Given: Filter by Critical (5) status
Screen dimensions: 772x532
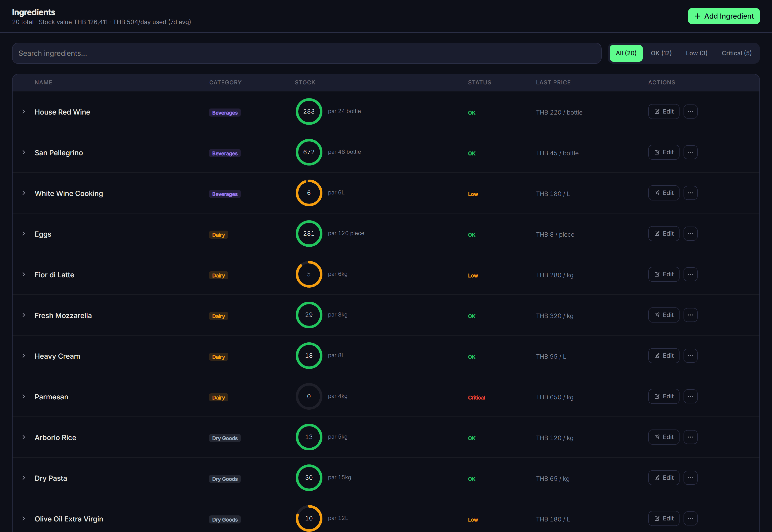Looking at the screenshot, I should tap(736, 53).
